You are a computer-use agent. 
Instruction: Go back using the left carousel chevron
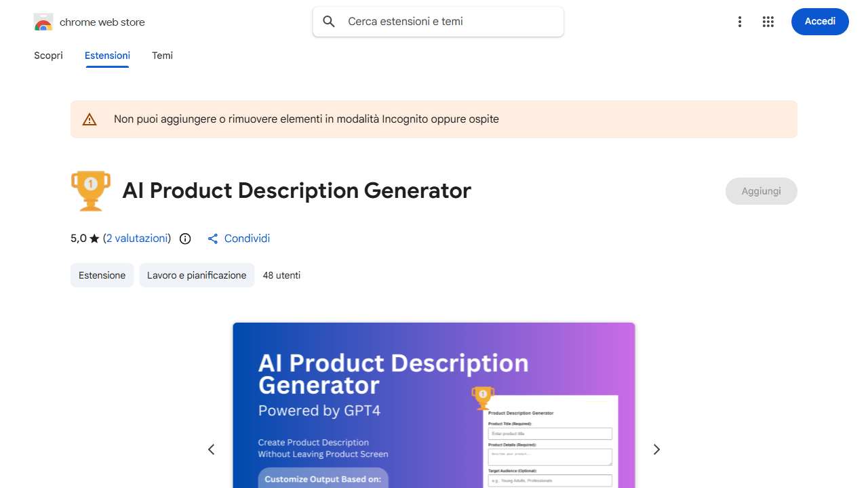coord(211,449)
